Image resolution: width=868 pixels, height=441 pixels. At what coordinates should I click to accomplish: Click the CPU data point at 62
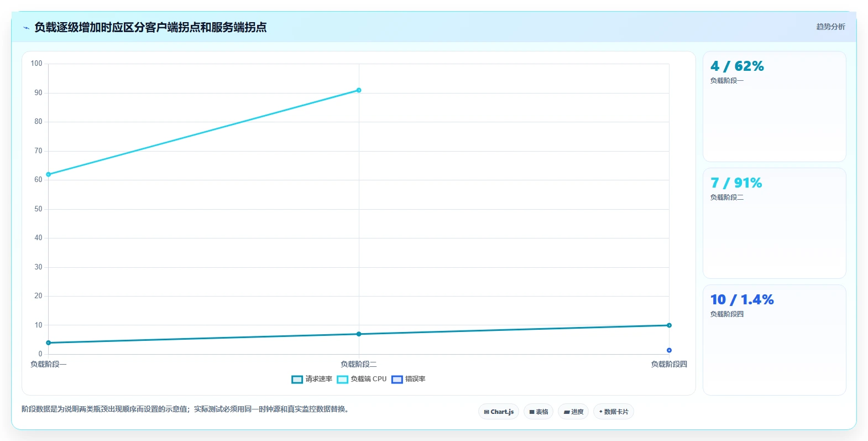click(49, 174)
